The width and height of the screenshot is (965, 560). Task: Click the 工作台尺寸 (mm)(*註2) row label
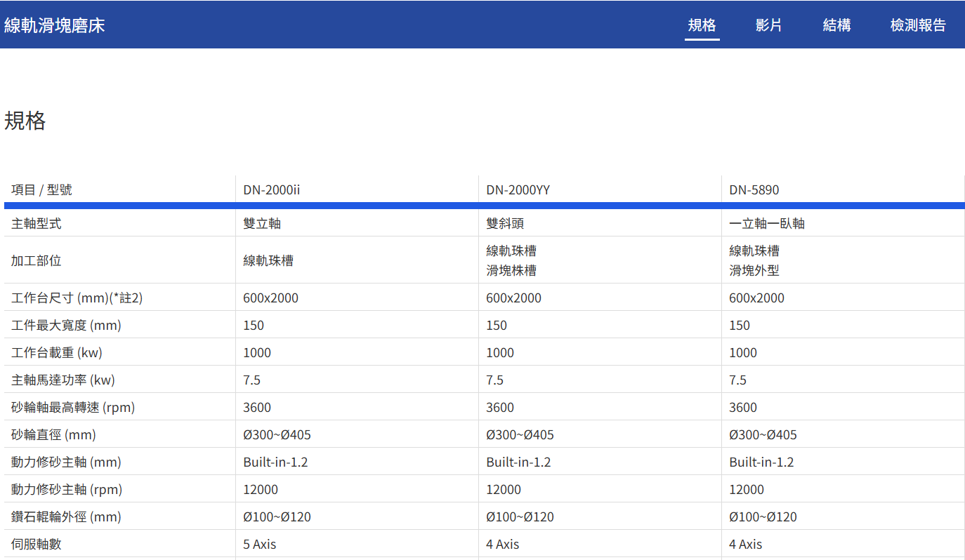(x=77, y=298)
